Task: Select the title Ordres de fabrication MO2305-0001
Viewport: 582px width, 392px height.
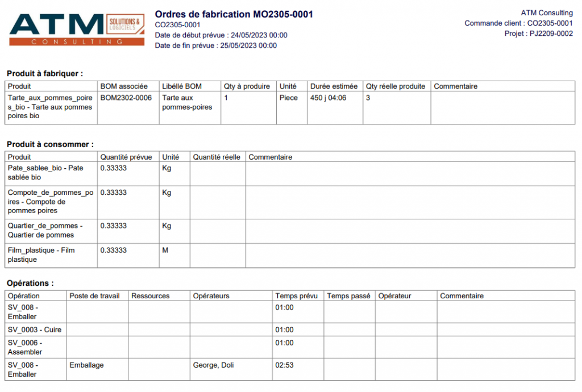Action: coord(234,14)
